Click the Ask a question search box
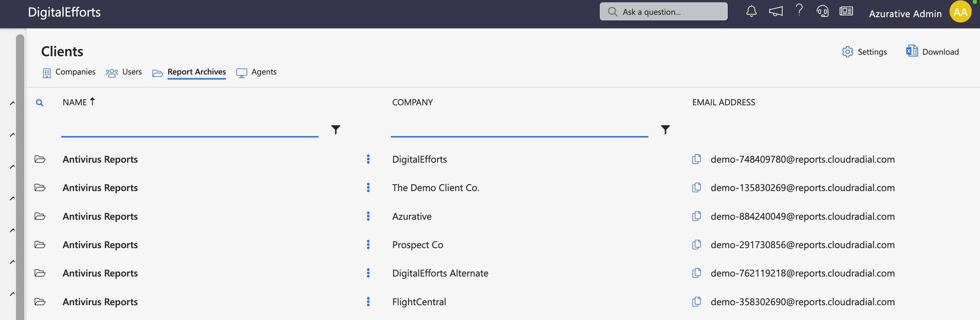Screen dimensions: 980x320 click(663, 12)
